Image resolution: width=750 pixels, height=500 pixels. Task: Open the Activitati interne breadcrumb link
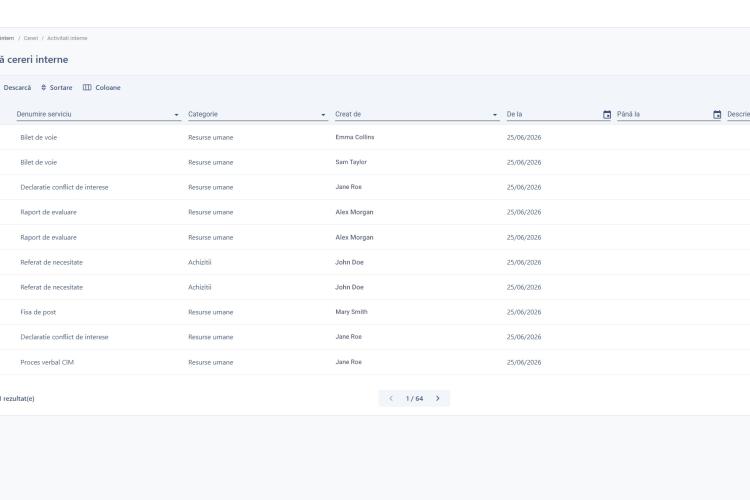coord(67,38)
